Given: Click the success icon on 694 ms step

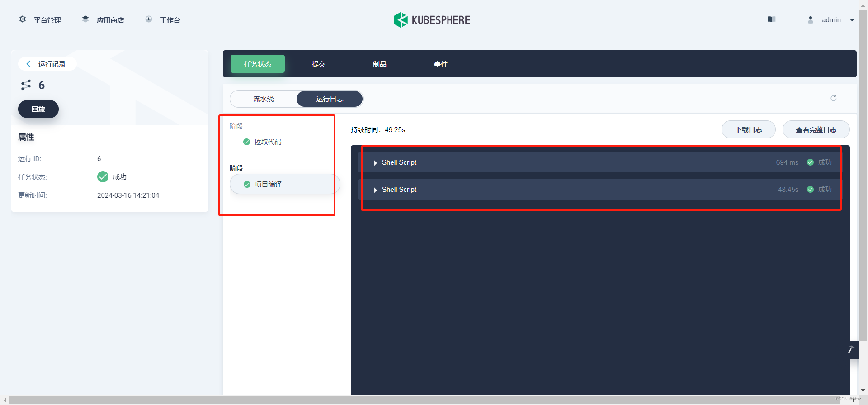Looking at the screenshot, I should (810, 162).
